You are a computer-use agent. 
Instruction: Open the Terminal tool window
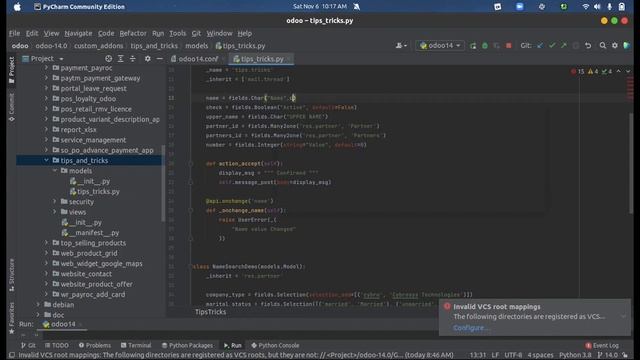[136, 345]
